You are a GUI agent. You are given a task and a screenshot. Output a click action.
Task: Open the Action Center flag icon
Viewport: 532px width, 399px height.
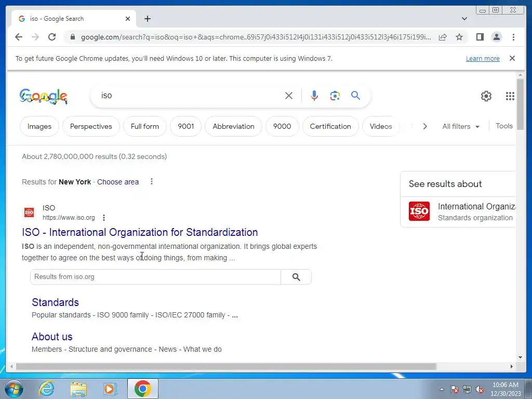(455, 389)
